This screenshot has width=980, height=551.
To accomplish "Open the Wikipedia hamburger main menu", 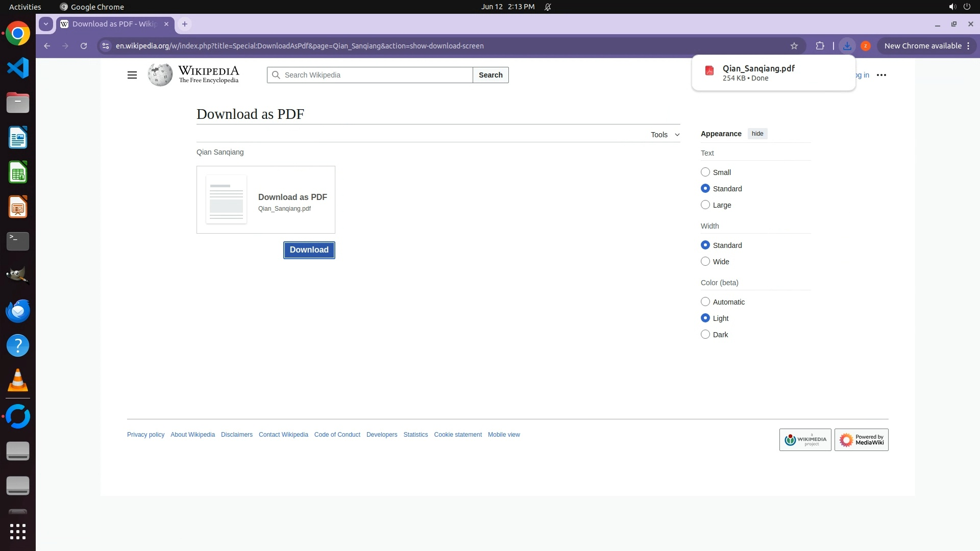I will tap(132, 75).
